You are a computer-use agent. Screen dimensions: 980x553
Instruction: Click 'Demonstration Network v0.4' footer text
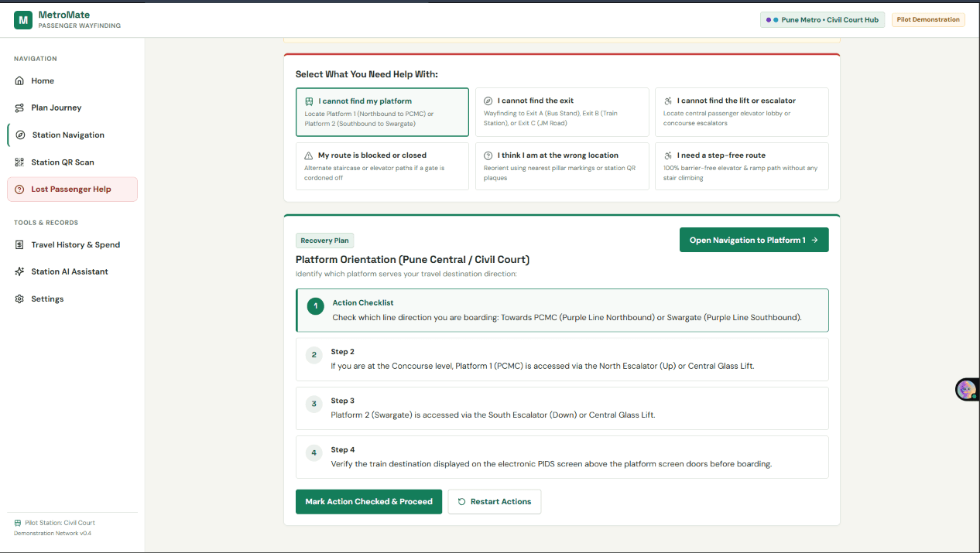[x=53, y=533]
